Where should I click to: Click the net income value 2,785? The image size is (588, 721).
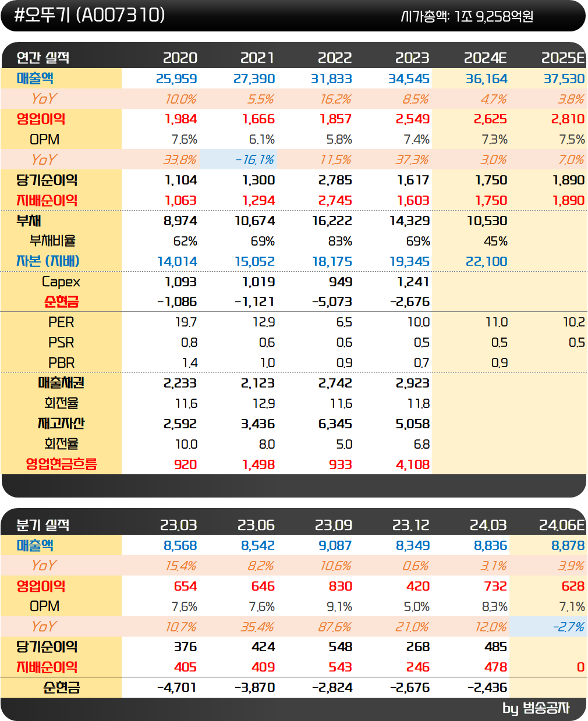(x=335, y=180)
